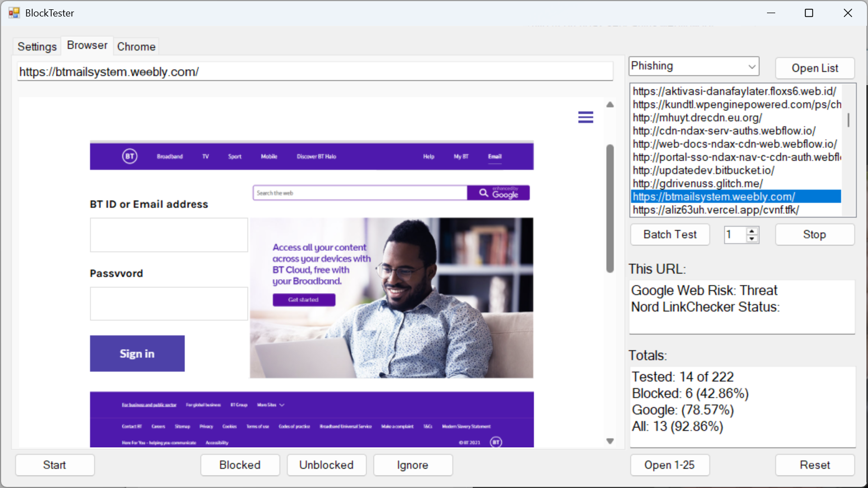Mark the URL as Unblocked

[x=327, y=465]
